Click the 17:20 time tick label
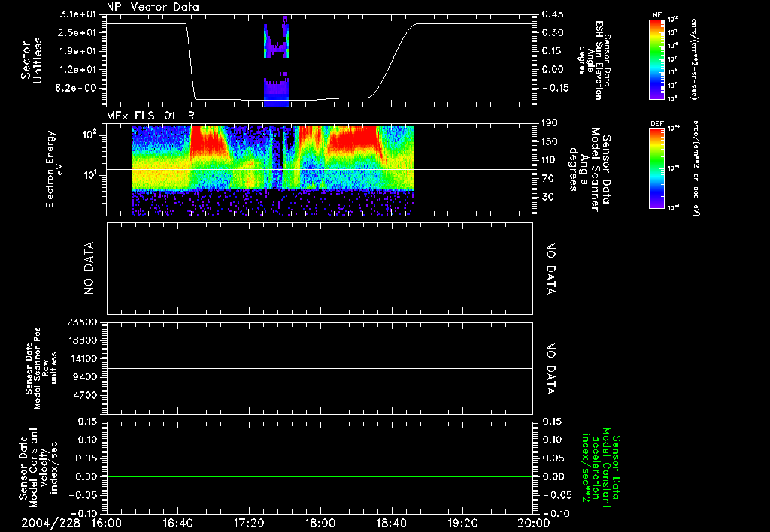The height and width of the screenshot is (532, 770). tap(249, 523)
